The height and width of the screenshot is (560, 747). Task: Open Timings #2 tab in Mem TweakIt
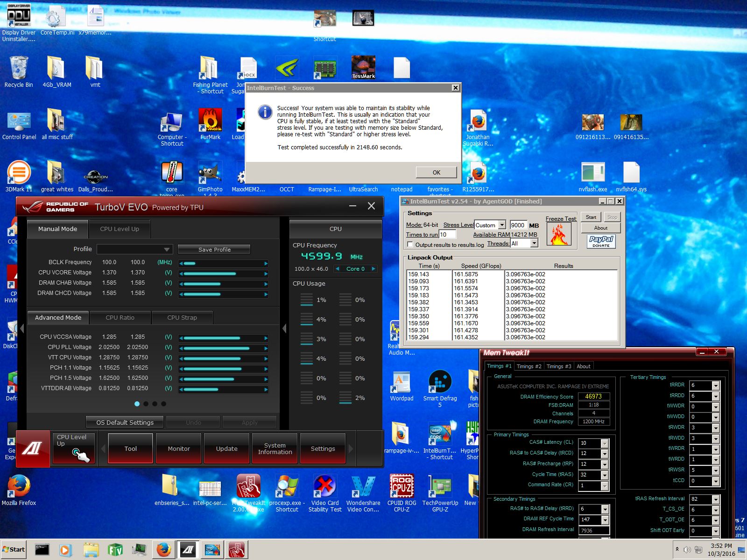tap(529, 366)
